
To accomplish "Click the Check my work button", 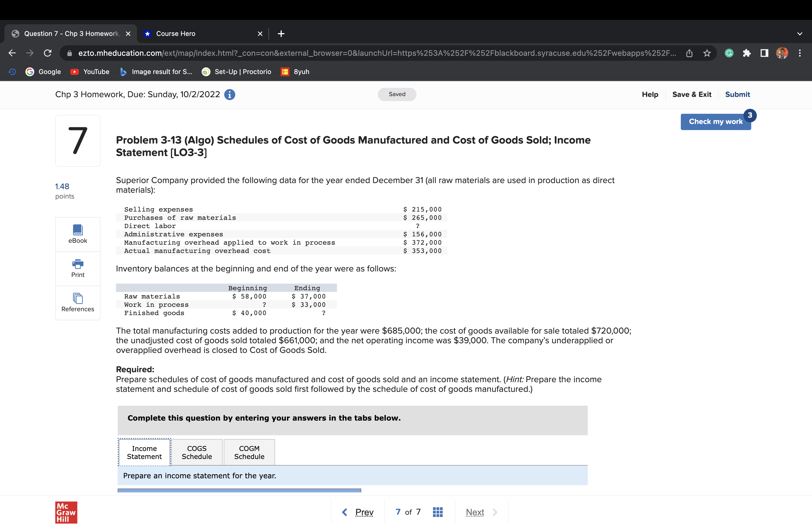I will coord(715,122).
